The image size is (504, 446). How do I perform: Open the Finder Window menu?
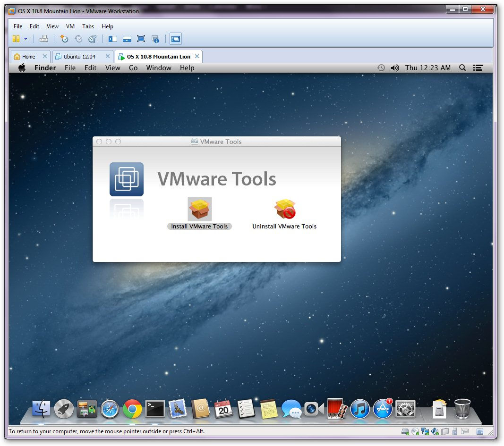click(x=159, y=68)
